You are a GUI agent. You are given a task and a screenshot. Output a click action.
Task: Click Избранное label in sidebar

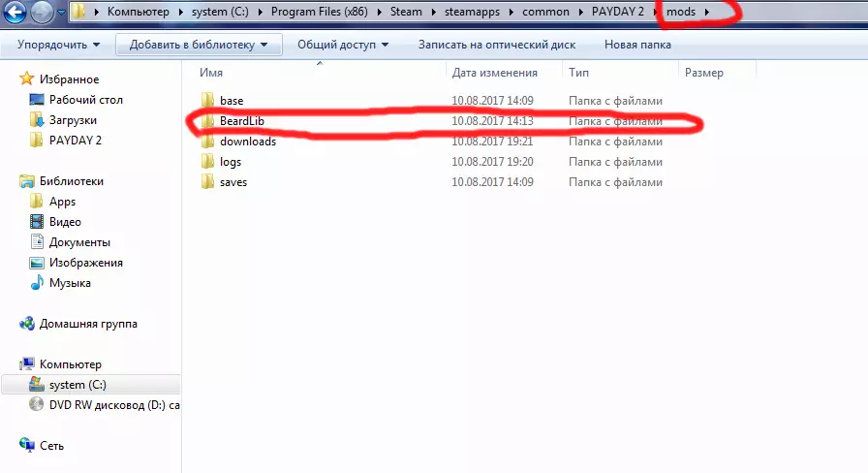(x=69, y=79)
